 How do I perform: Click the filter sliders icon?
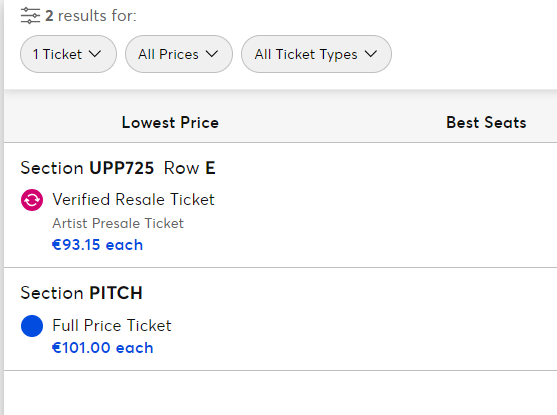coord(30,16)
